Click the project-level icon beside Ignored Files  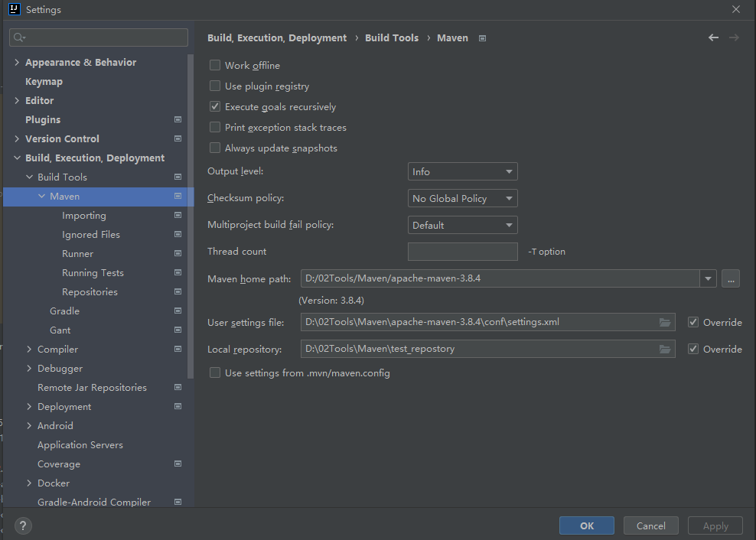[178, 234]
